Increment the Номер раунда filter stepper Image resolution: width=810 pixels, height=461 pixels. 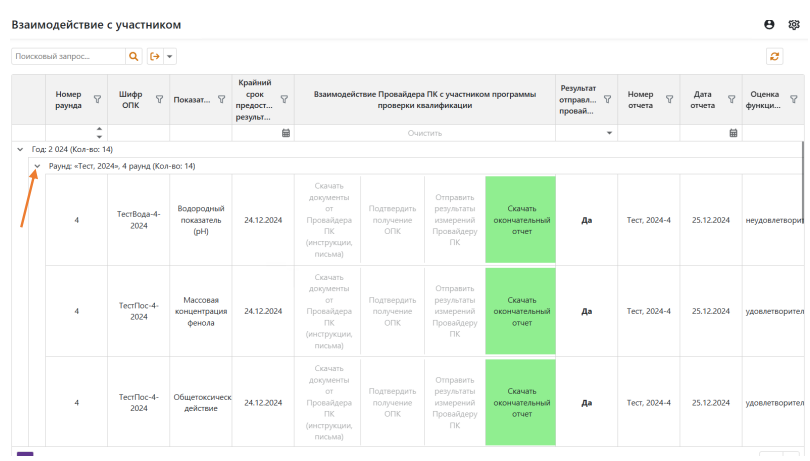(x=99, y=128)
